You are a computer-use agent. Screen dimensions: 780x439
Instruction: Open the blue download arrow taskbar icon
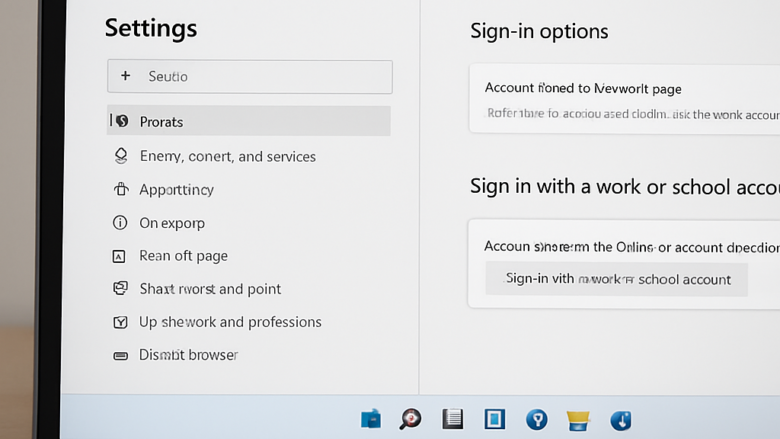(621, 420)
